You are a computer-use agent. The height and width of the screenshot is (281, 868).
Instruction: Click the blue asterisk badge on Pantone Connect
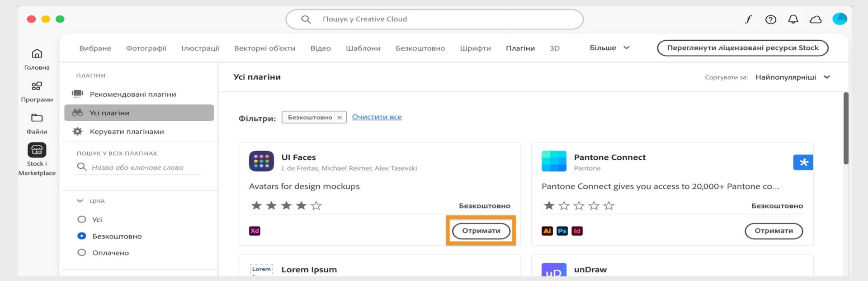tap(803, 162)
